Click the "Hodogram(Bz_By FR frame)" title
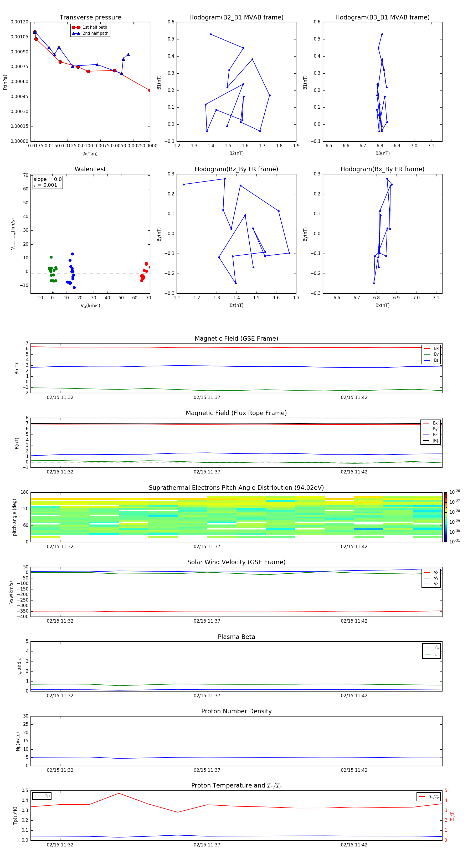 click(x=236, y=169)
